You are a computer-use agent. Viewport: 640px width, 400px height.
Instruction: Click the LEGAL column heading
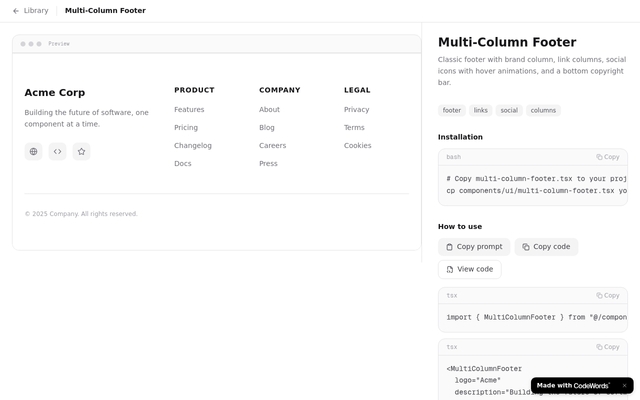[x=357, y=90]
